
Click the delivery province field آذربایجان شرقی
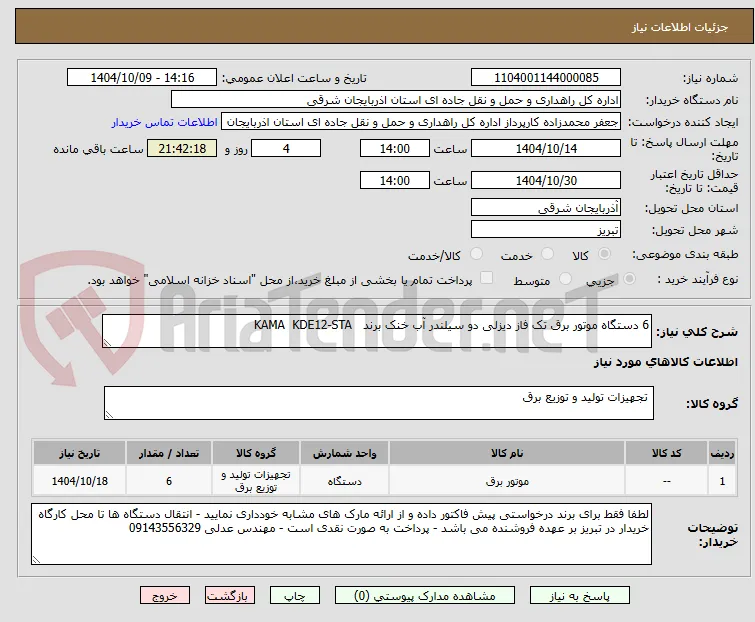[x=546, y=207]
